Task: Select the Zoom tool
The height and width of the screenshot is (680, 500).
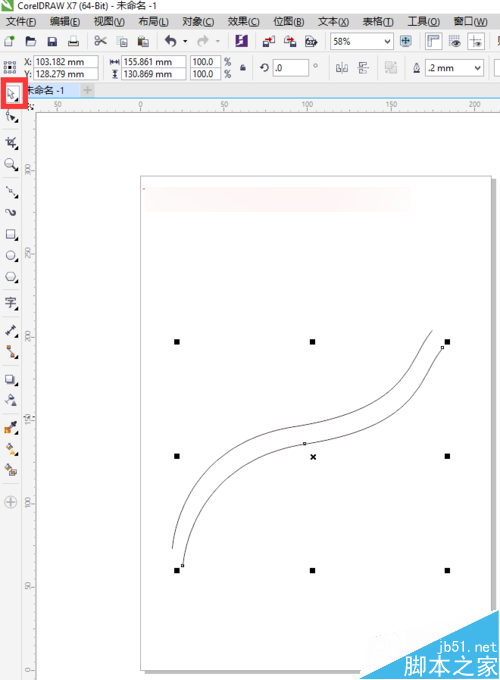Action: [x=11, y=164]
